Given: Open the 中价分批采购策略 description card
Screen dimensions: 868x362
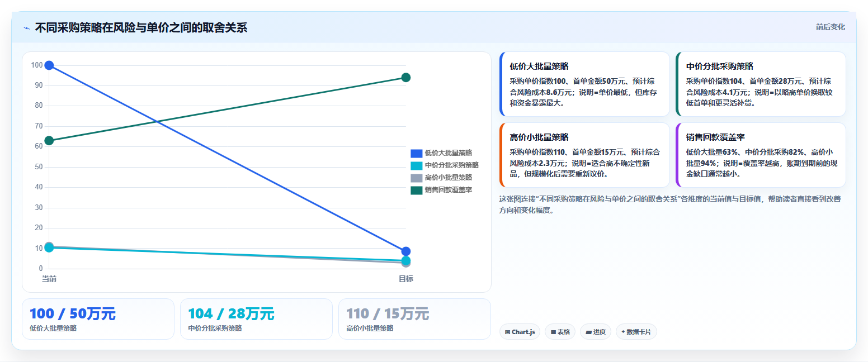Looking at the screenshot, I should point(761,84).
